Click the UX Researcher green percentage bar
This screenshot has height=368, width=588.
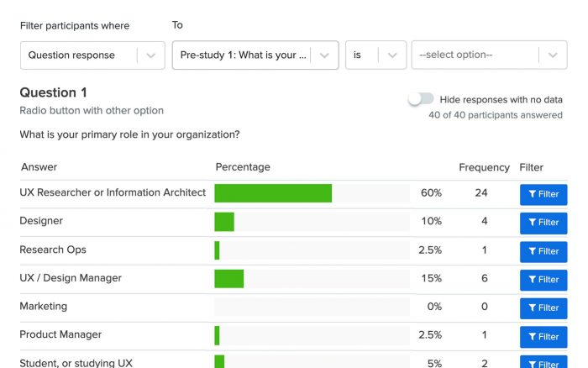click(273, 193)
